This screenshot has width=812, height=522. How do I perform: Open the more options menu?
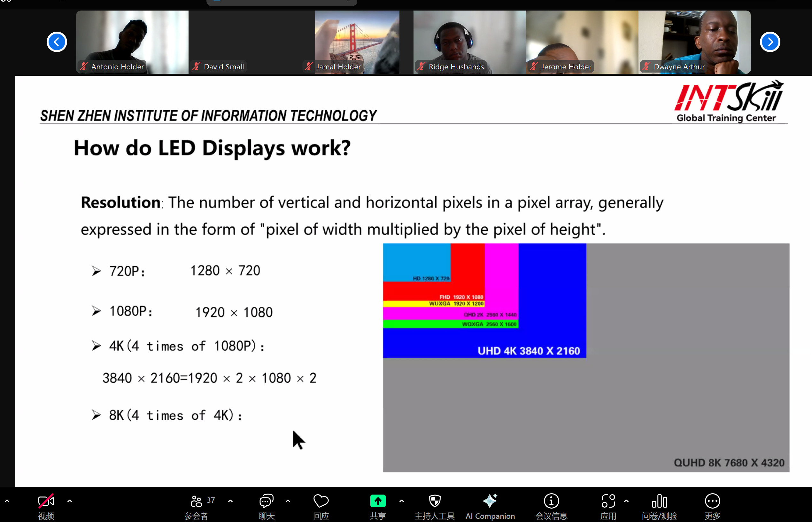pos(712,501)
